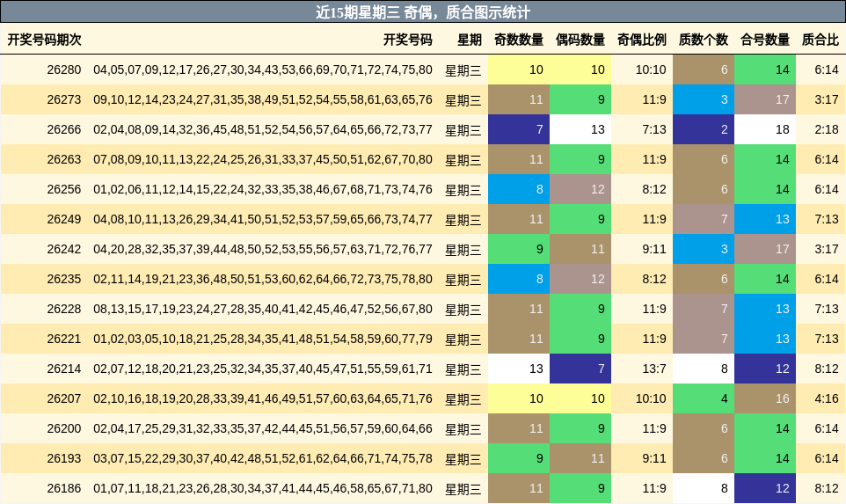Click the prime-composite ratio 8:12 in row 26186

(x=827, y=488)
